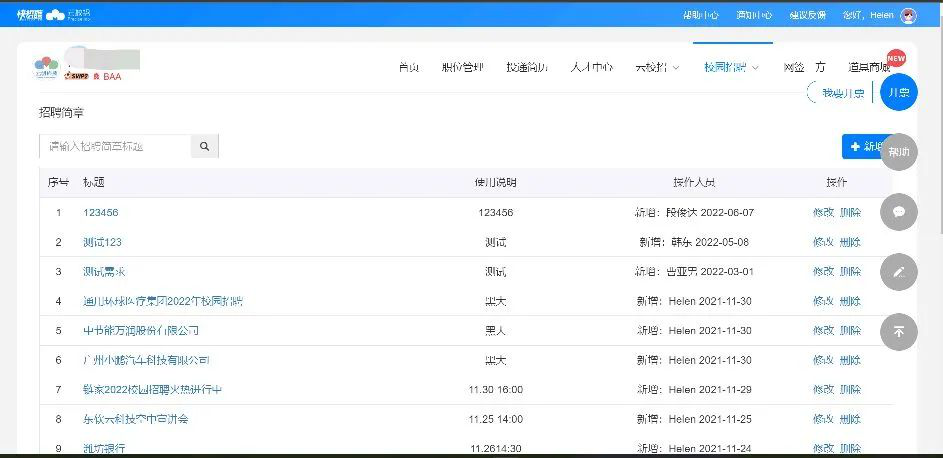The height and width of the screenshot is (458, 943).
Task: Open the 广州小鹏汽车科技有限公司 entry
Action: [x=146, y=360]
